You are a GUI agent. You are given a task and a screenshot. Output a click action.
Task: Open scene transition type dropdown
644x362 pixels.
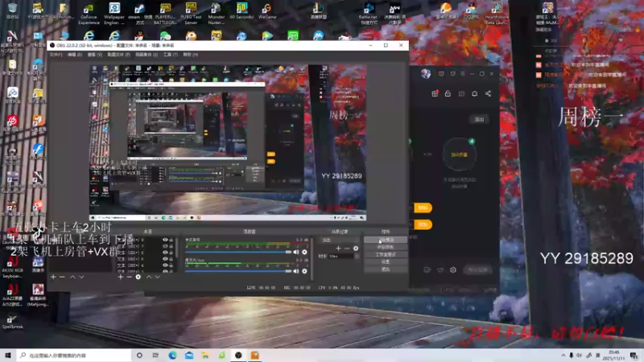pos(340,240)
